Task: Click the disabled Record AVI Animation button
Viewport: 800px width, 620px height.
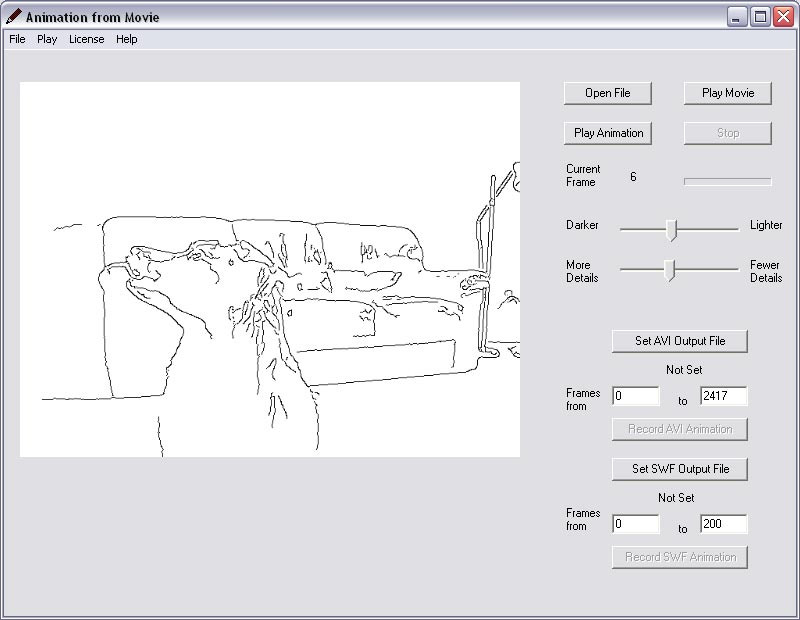Action: pyautogui.click(x=680, y=429)
